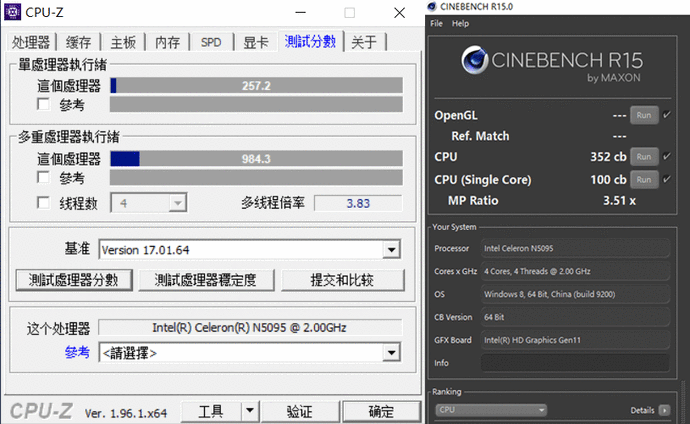
Task: Click the 确定 button
Action: click(381, 411)
